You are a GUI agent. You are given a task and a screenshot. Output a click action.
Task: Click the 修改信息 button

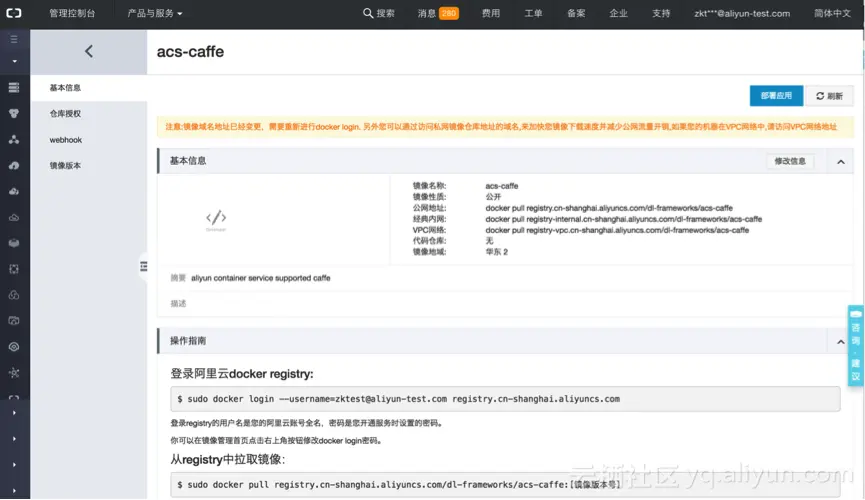coord(790,161)
